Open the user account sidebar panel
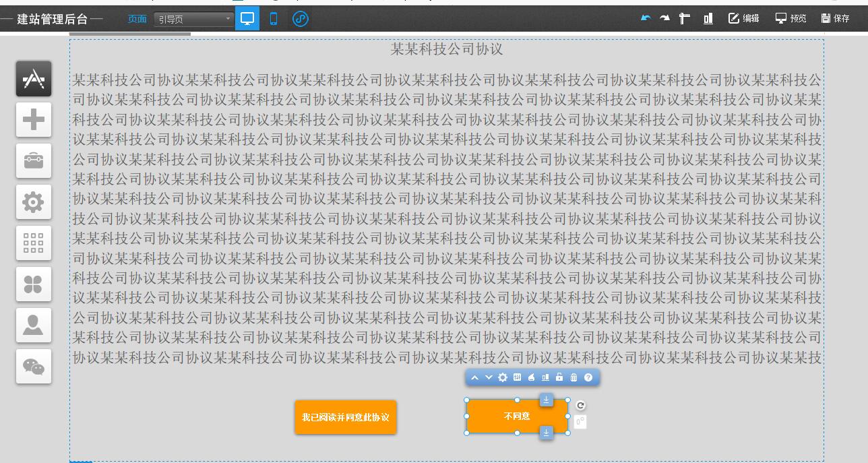This screenshot has height=463, width=868. [34, 325]
